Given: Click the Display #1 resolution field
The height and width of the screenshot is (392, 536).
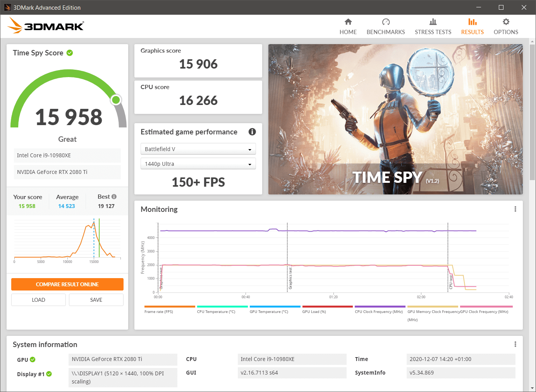Looking at the screenshot, I should [x=123, y=377].
